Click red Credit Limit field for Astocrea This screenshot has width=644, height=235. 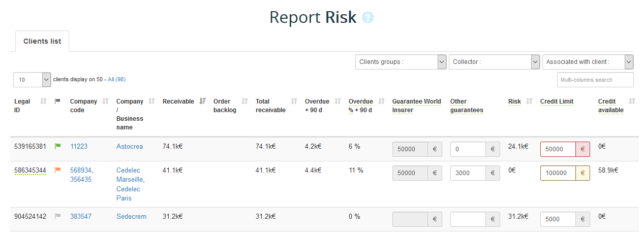tap(558, 149)
